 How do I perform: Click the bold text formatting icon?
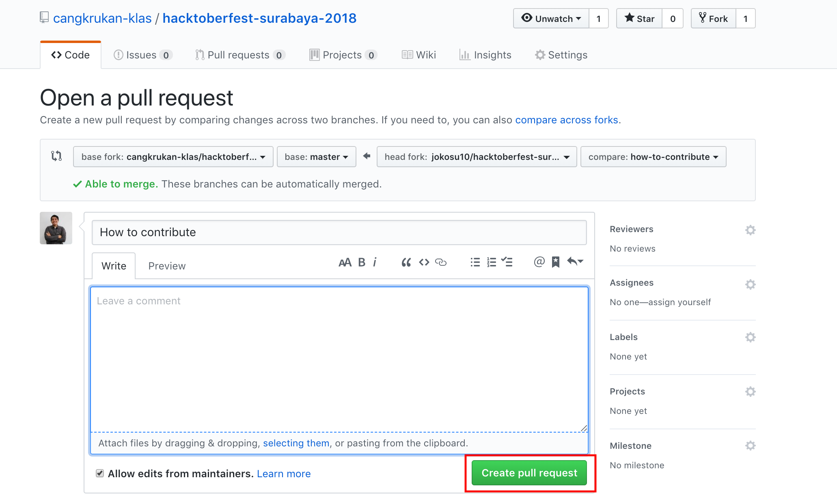pyautogui.click(x=362, y=263)
